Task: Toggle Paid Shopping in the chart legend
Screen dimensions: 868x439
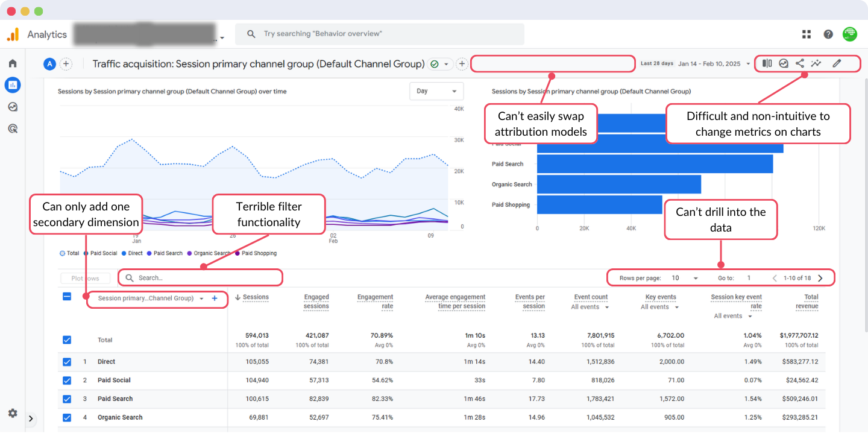Action: point(256,253)
